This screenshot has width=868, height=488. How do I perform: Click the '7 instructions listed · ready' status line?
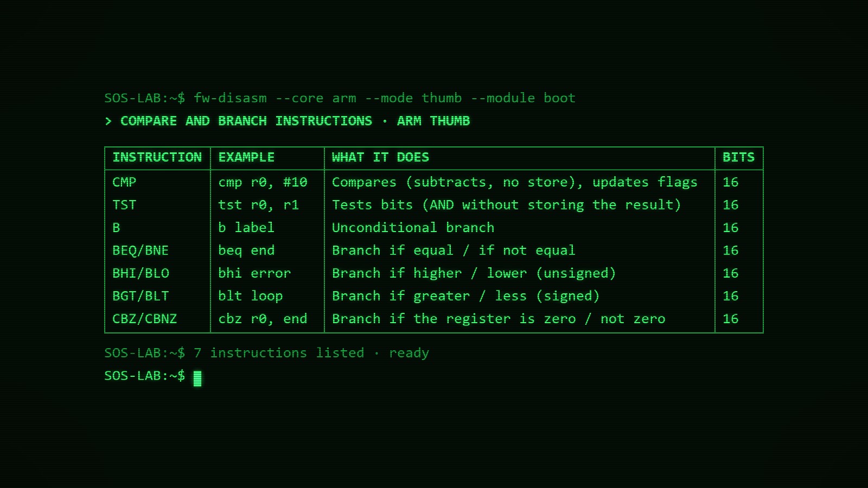click(266, 353)
